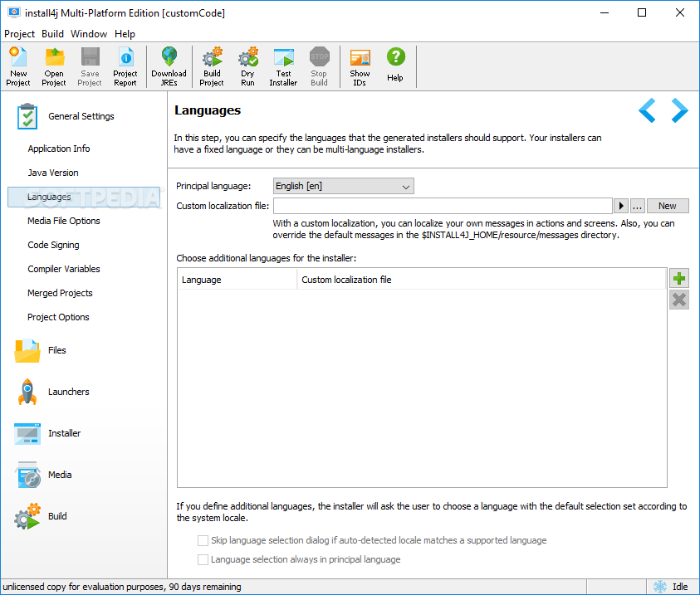Screen dimensions: 700x595
Task: Enable Skip language selection dialog checkbox
Action: pos(203,540)
